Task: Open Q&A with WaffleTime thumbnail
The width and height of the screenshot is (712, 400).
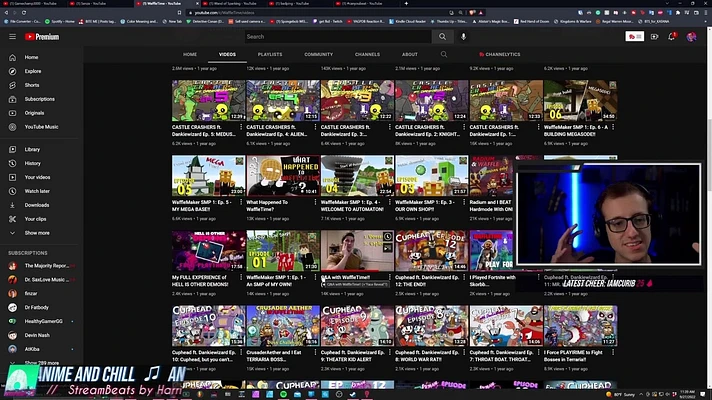Action: click(x=357, y=251)
